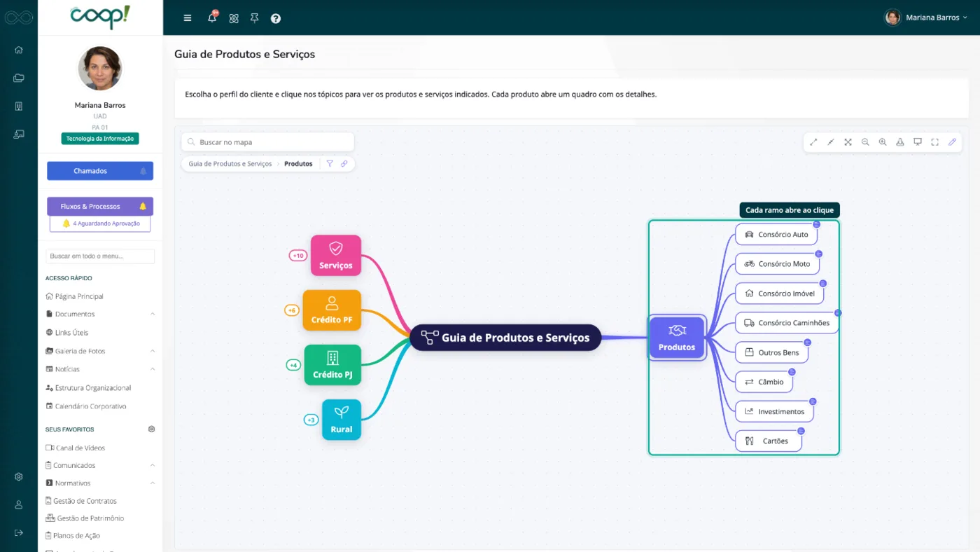Open Links Úteis in the sidebar
Viewport: 980px width, 552px height.
point(66,333)
